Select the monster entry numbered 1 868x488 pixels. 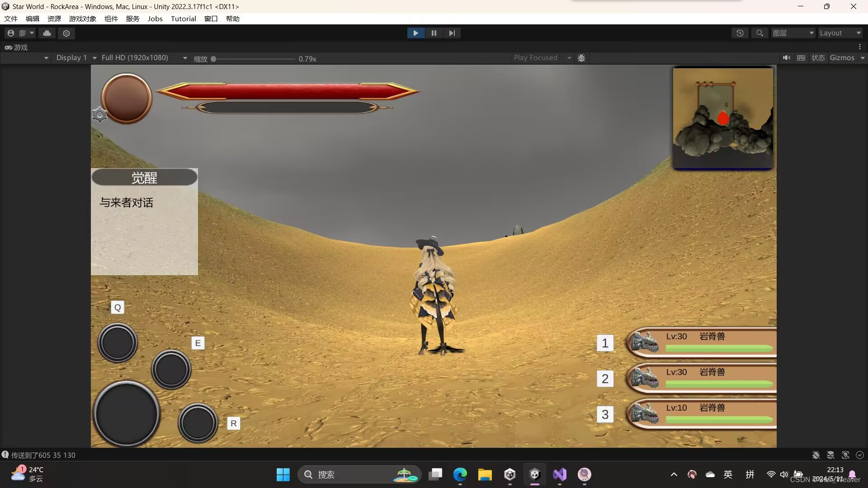coord(701,343)
